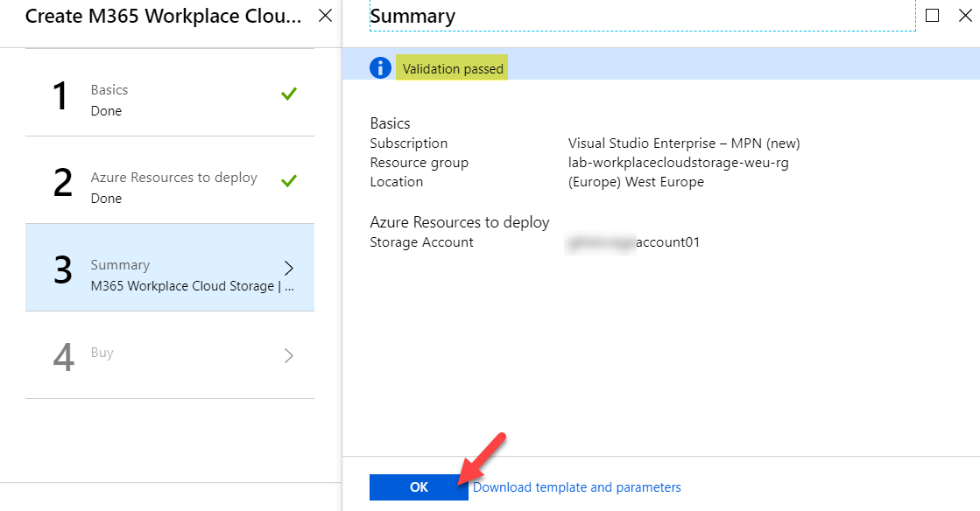Open the Azure Resources to deploy step

[173, 178]
